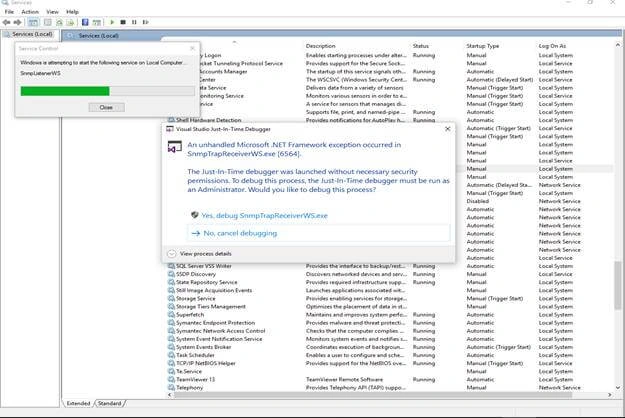Open the File menu
The image size is (625, 418).
9,12
